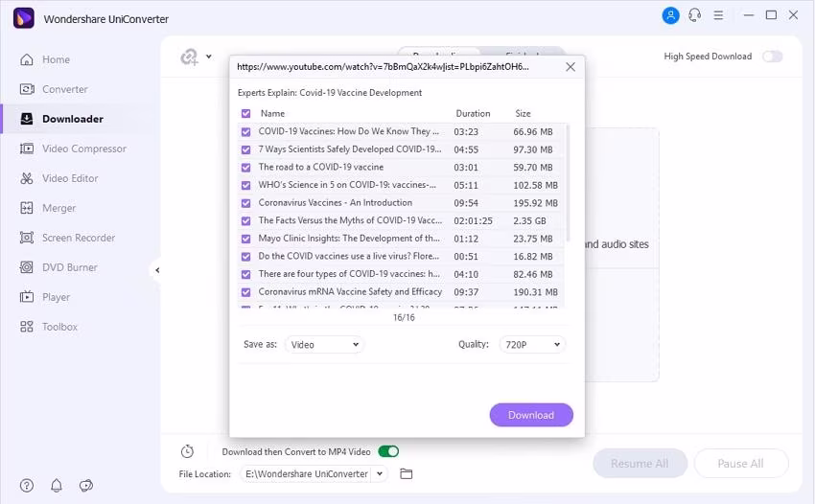The width and height of the screenshot is (815, 504).
Task: Open notifications bell icon
Action: point(57,485)
